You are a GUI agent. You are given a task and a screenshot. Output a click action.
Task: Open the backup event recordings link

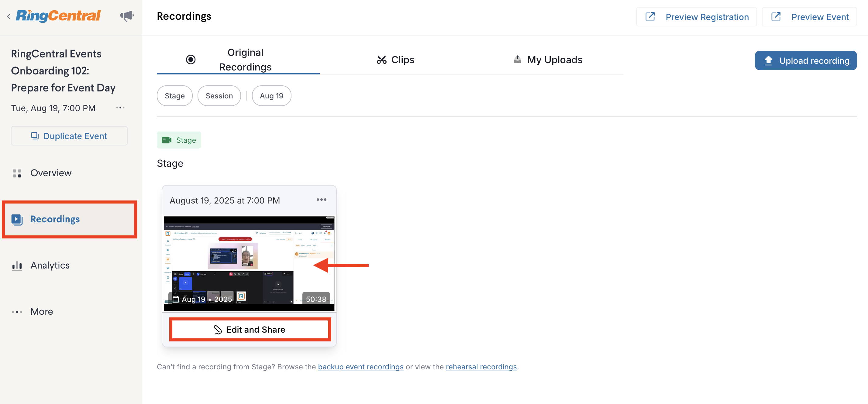(360, 367)
